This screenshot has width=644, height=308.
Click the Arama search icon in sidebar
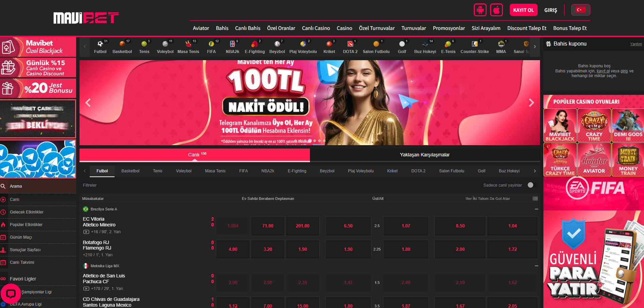point(3,186)
